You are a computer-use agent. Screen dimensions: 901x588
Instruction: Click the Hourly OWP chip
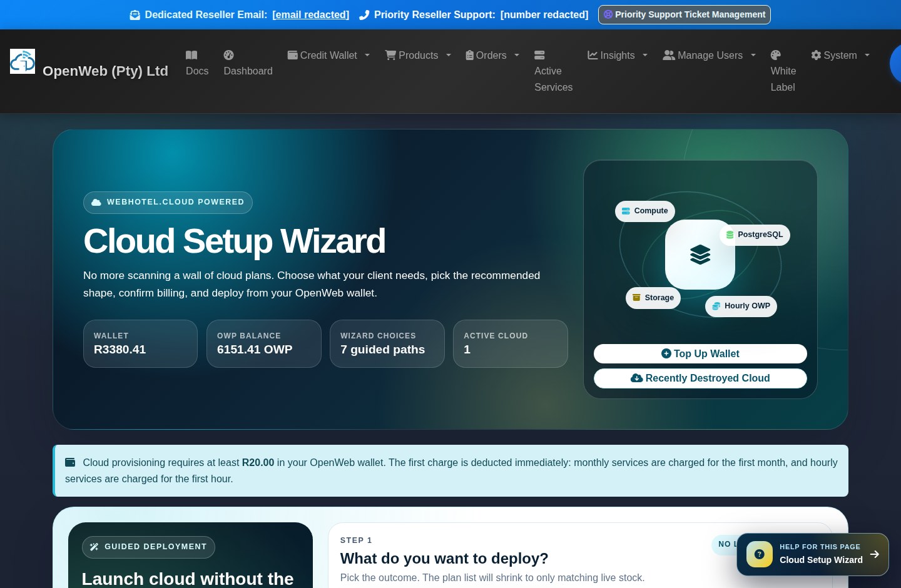pos(741,306)
